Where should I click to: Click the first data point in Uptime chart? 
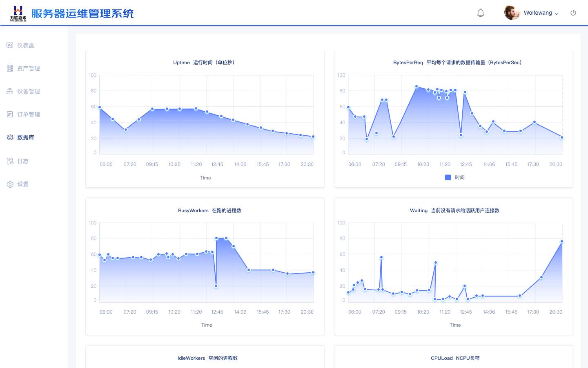[x=100, y=108]
